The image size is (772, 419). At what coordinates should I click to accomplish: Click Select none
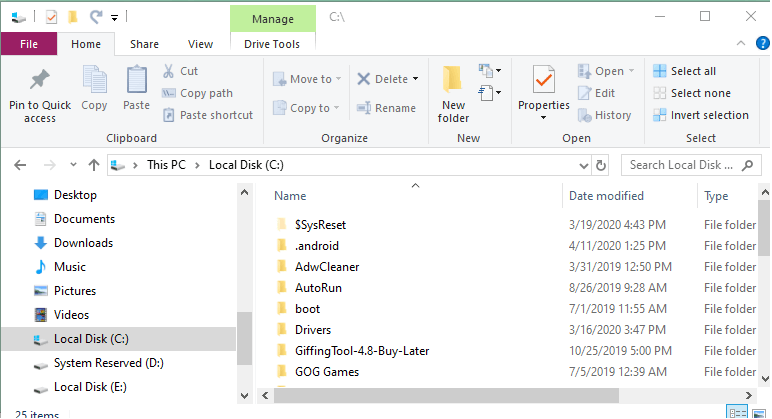pos(692,93)
